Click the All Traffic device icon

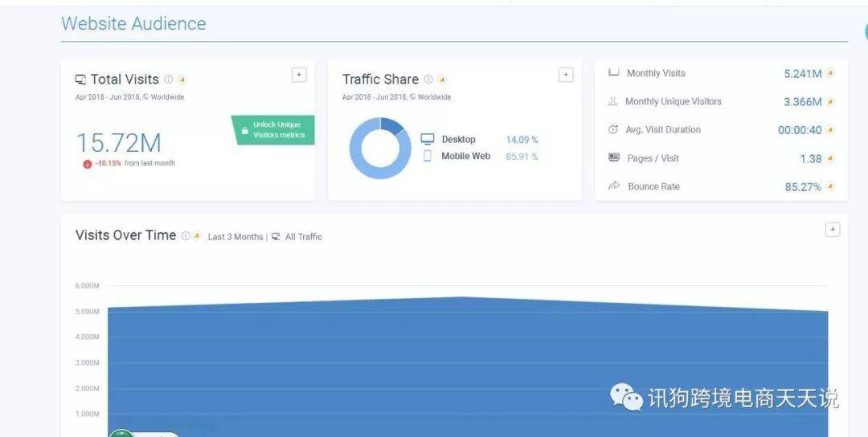pos(276,237)
